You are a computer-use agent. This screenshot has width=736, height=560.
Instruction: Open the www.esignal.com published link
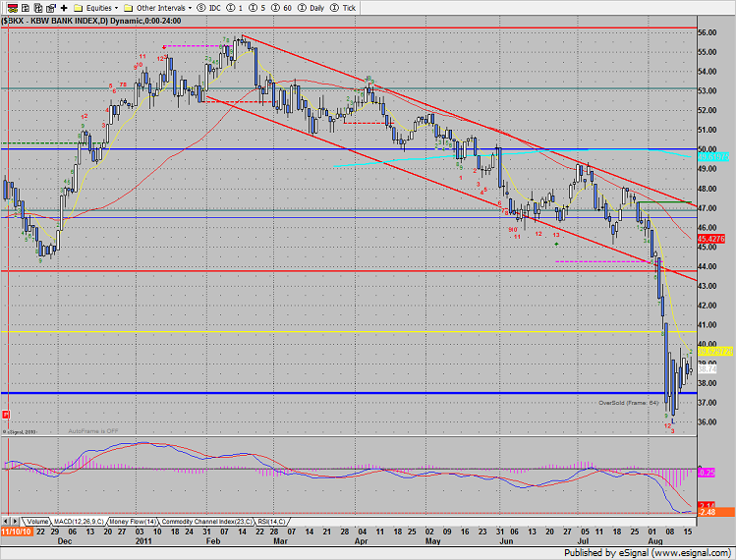(x=690, y=553)
